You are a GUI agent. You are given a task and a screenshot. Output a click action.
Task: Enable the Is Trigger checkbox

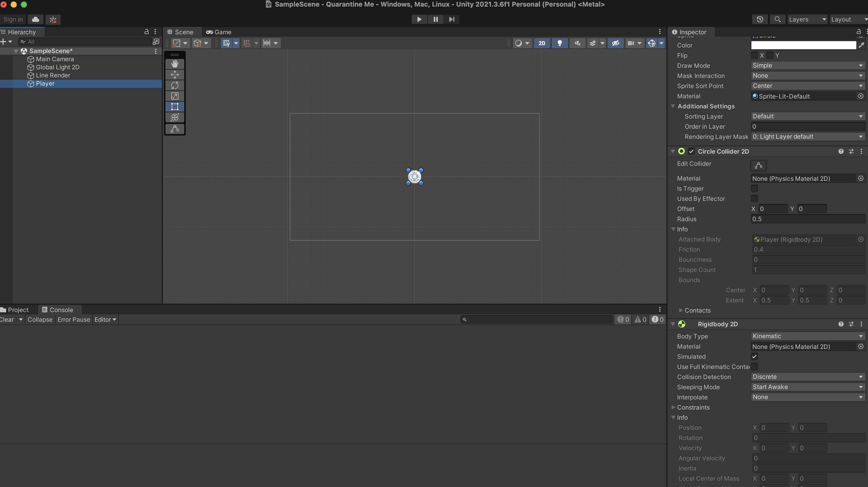(754, 189)
